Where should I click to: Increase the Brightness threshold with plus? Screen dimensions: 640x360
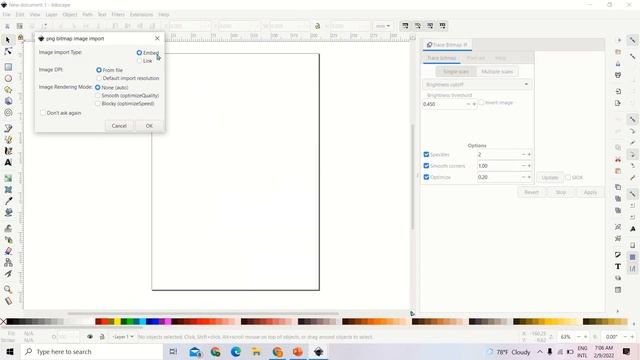[x=474, y=104]
